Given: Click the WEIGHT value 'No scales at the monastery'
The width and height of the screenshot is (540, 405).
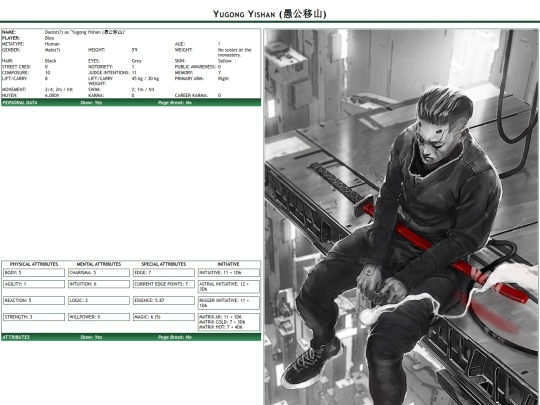Looking at the screenshot, I should click(235, 52).
